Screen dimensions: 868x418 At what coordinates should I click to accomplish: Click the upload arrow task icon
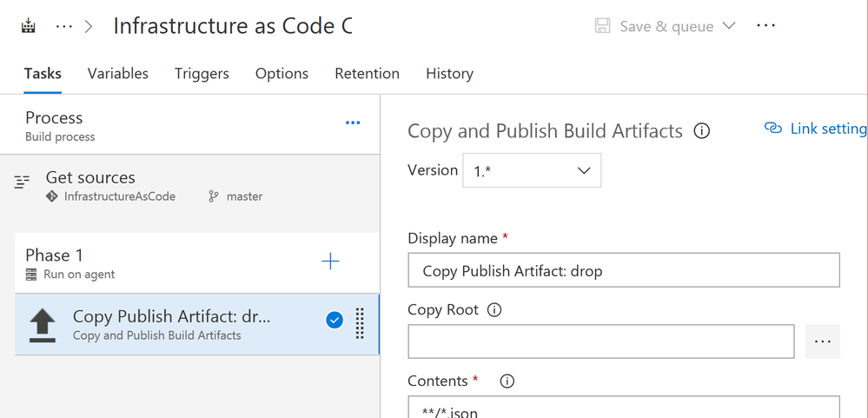pyautogui.click(x=43, y=326)
